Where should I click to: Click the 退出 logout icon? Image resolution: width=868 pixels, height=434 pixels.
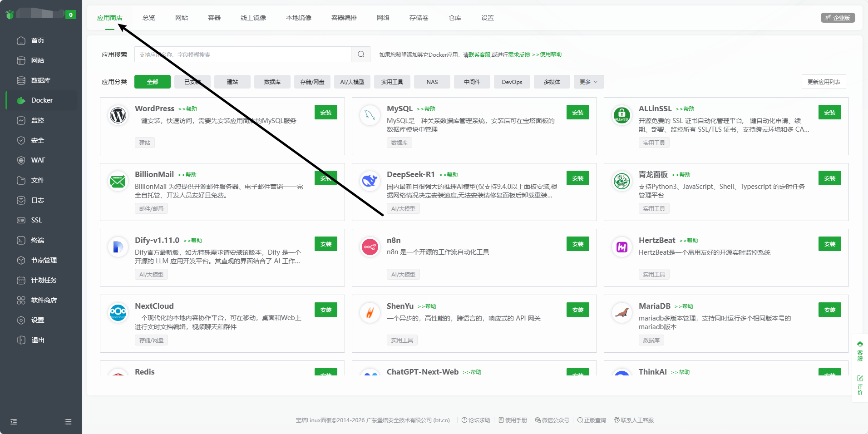tap(21, 340)
